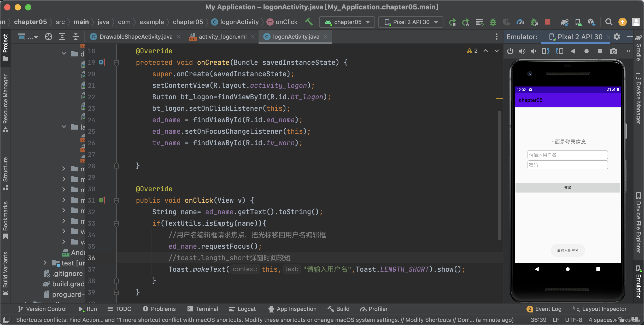Switch to the activity_logon.xml tab
The image size is (644, 325).
point(222,37)
